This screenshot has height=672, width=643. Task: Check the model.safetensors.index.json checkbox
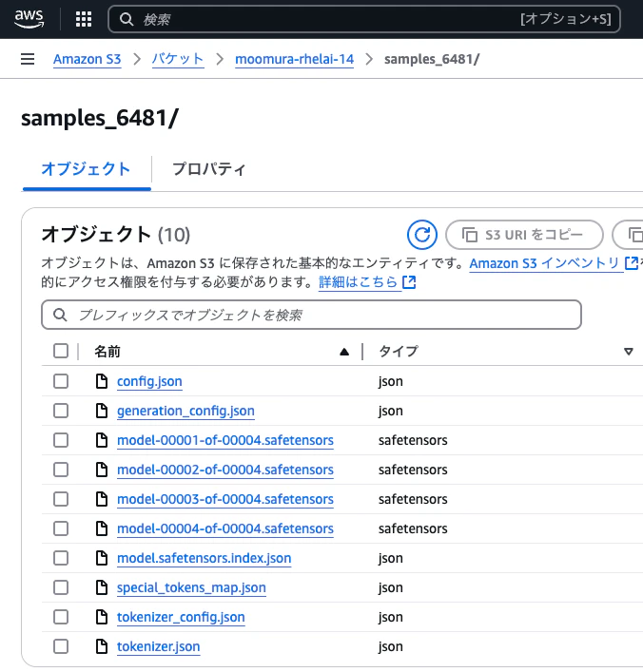(61, 558)
